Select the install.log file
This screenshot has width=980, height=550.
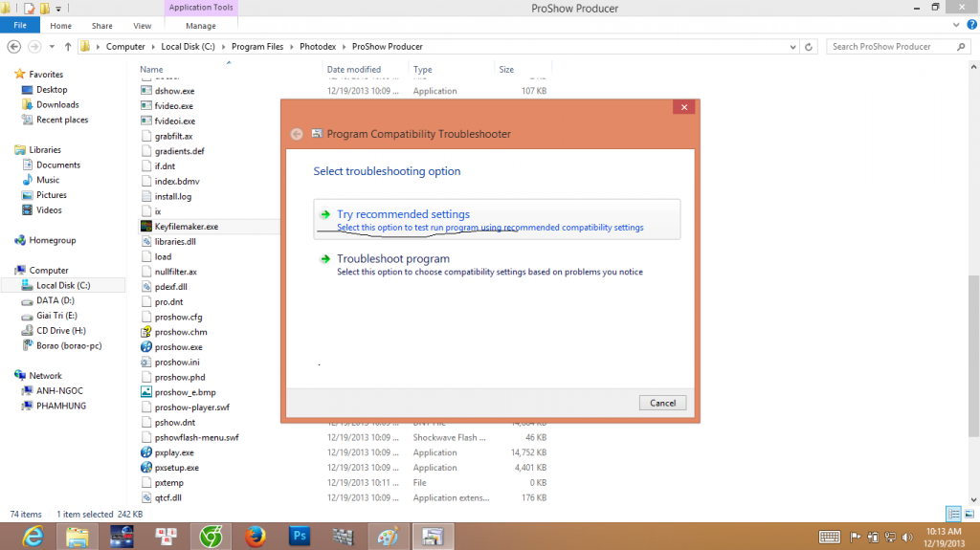tap(173, 196)
